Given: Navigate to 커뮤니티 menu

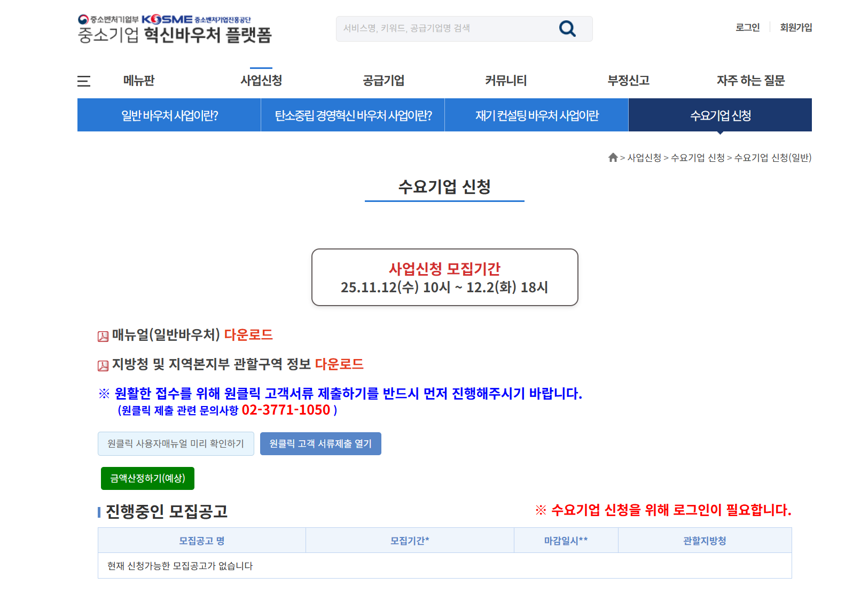Looking at the screenshot, I should point(506,81).
